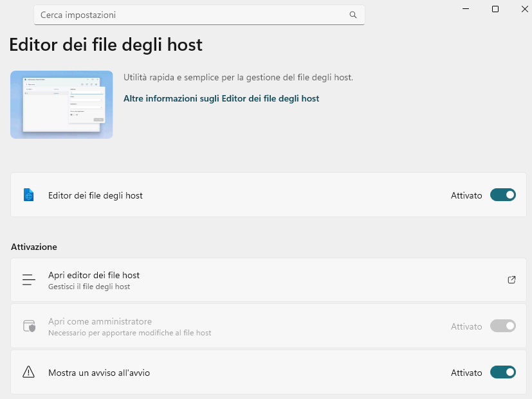Image resolution: width=532 pixels, height=399 pixels.
Task: Focus the Cerca impostazioni search field
Action: 199,15
